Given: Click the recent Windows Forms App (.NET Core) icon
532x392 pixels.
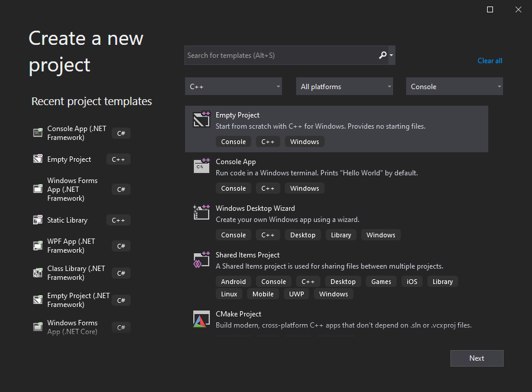Looking at the screenshot, I should [x=38, y=327].
